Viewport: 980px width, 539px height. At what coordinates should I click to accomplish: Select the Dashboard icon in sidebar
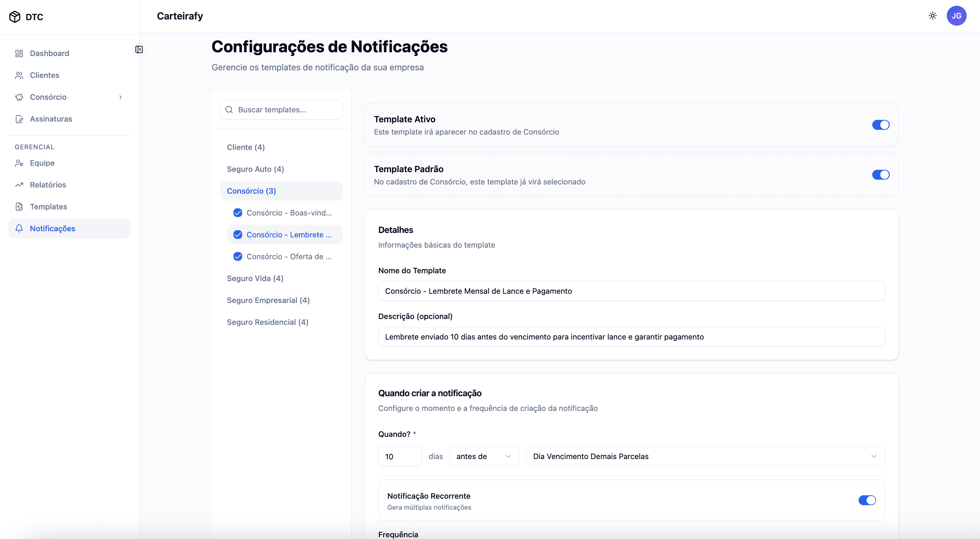pos(19,53)
